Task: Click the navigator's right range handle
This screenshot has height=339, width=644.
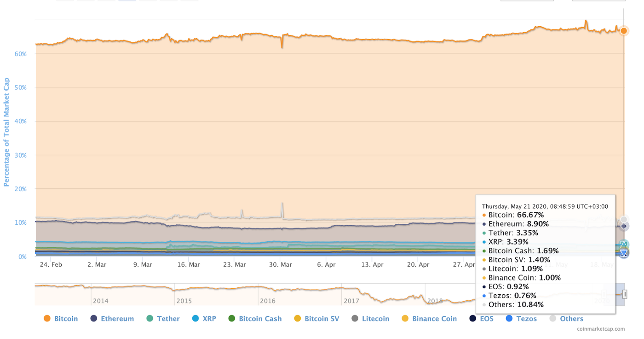Action: (625, 294)
